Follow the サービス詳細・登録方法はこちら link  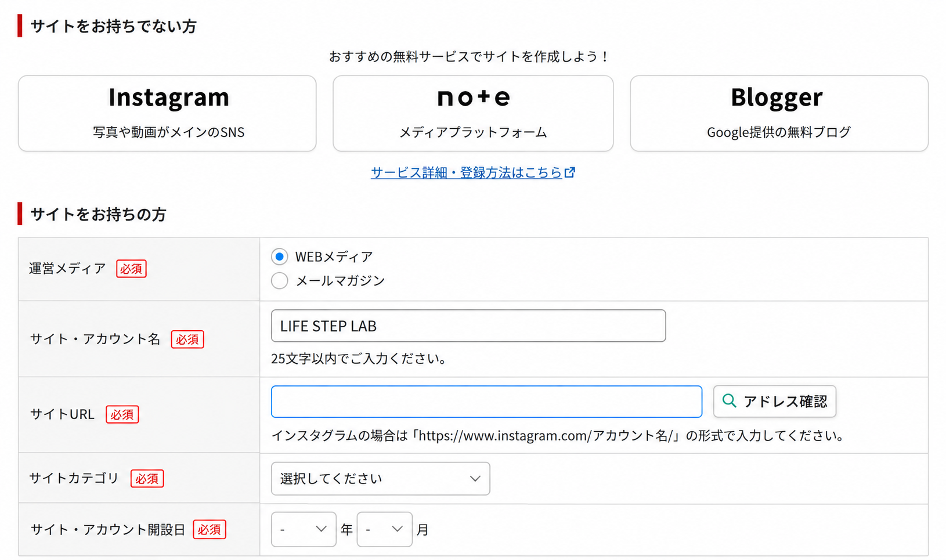[x=473, y=172]
